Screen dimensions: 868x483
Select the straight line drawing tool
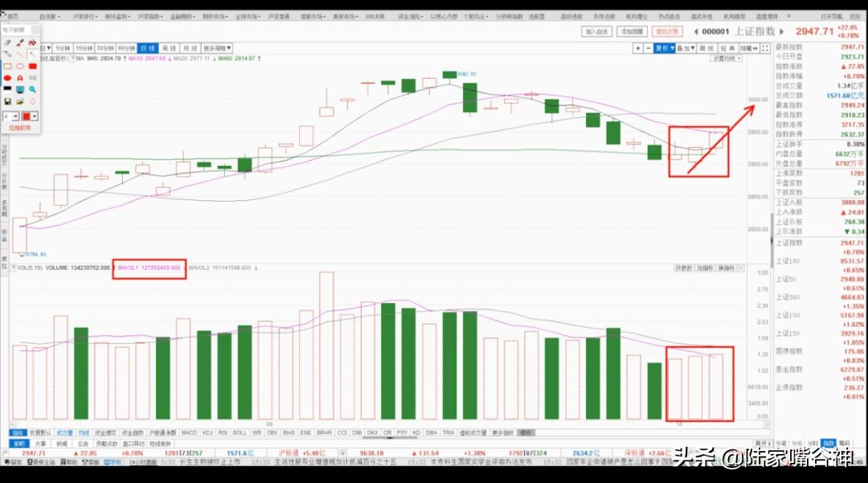[x=20, y=54]
